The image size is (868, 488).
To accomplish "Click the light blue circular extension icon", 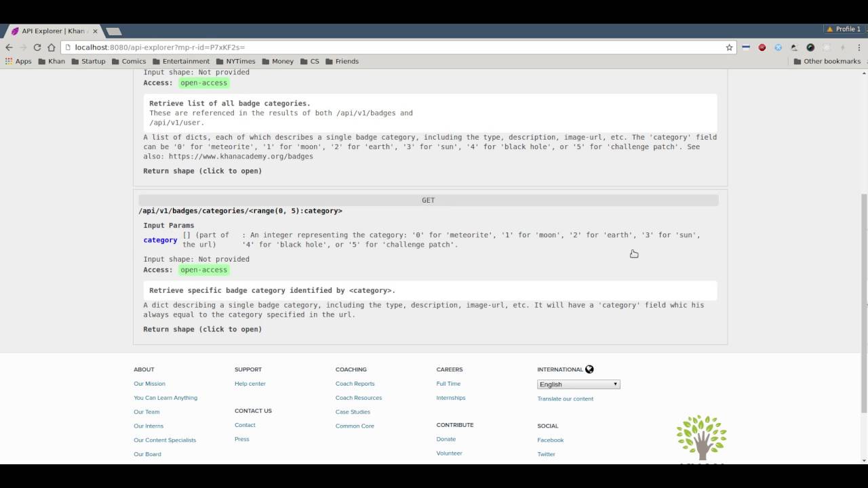I will tap(778, 47).
